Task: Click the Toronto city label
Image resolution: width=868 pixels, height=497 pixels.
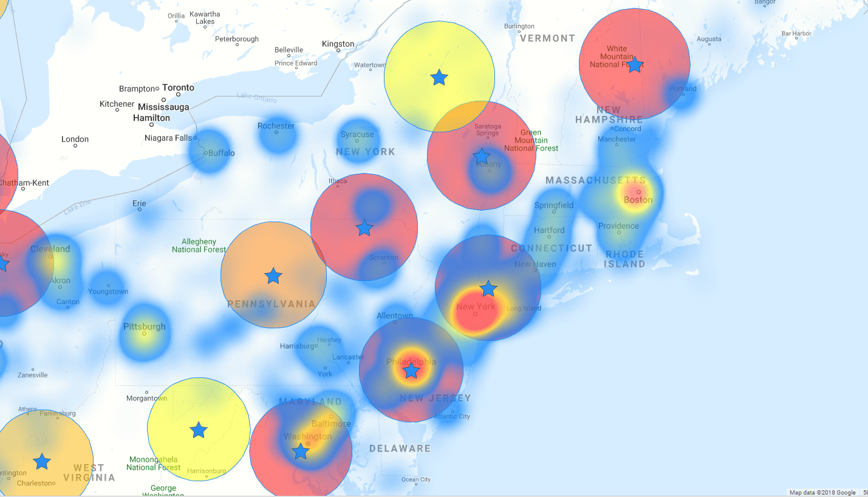Action: pos(178,87)
